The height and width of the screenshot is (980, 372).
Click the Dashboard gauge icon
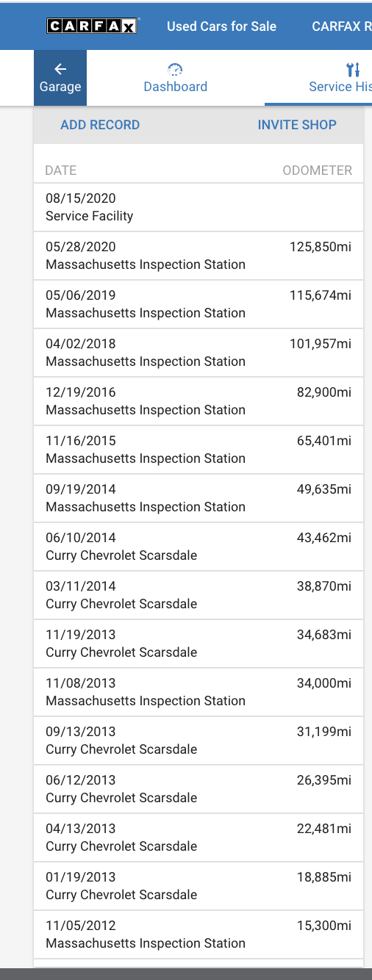[x=175, y=70]
